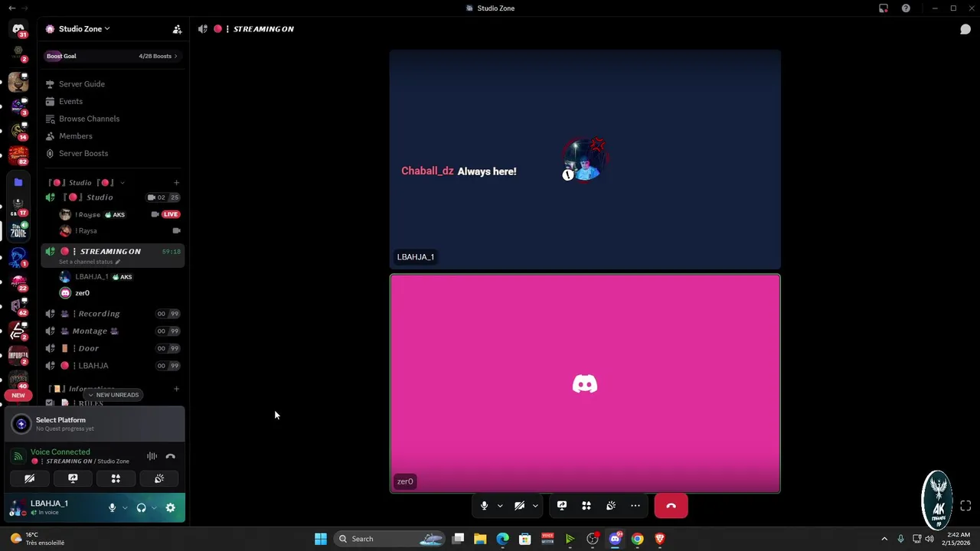Image resolution: width=980 pixels, height=551 pixels.
Task: Open User Settings gear
Action: (170, 507)
